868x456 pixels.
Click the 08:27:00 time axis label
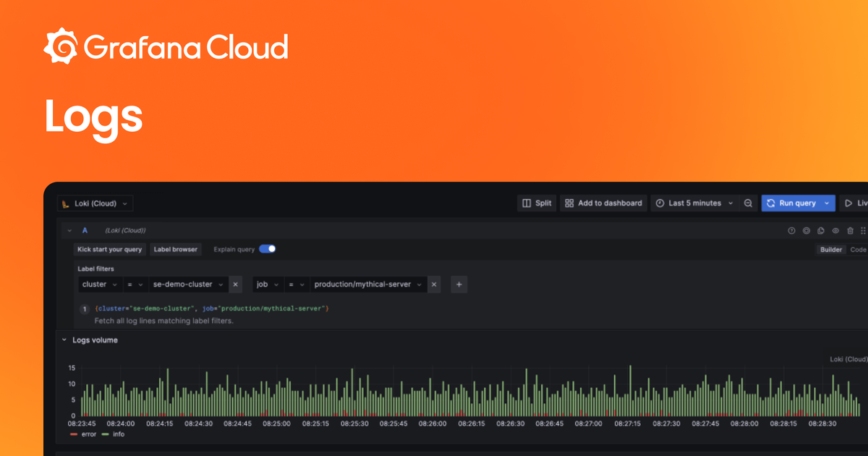click(x=588, y=423)
